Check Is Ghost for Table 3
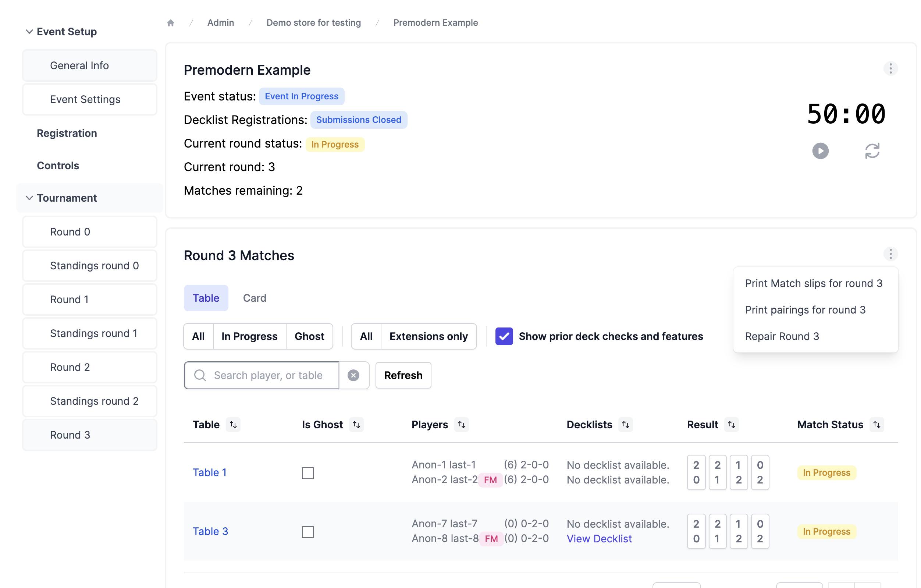This screenshot has width=921, height=588. pyautogui.click(x=307, y=532)
